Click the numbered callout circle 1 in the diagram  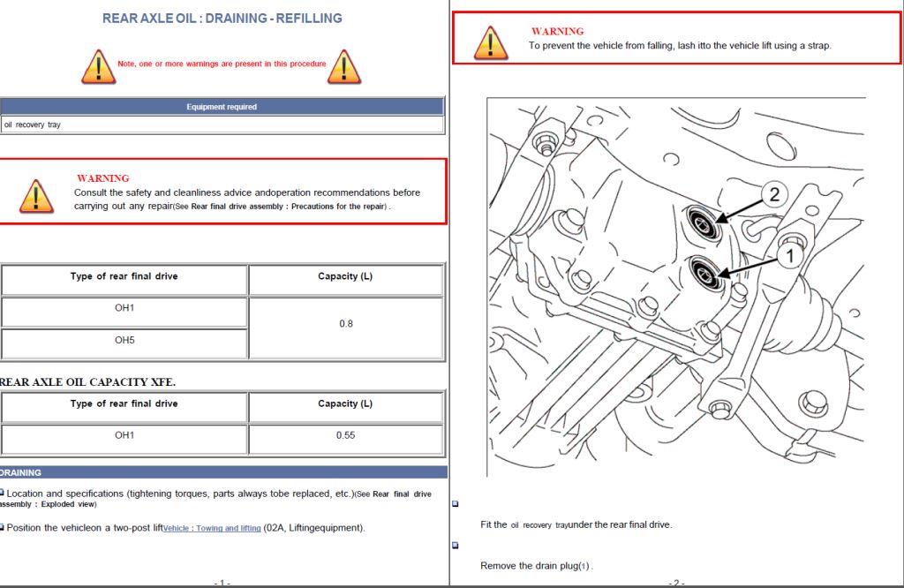pyautogui.click(x=790, y=255)
